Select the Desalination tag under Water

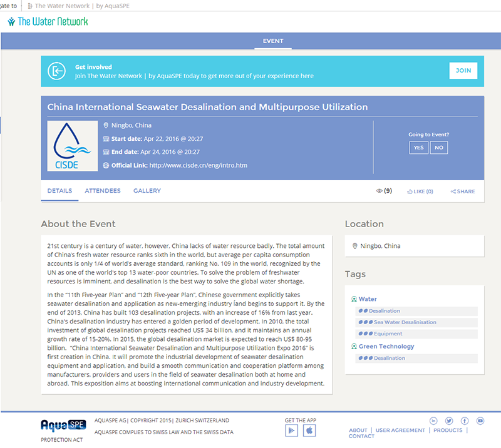click(x=416, y=311)
